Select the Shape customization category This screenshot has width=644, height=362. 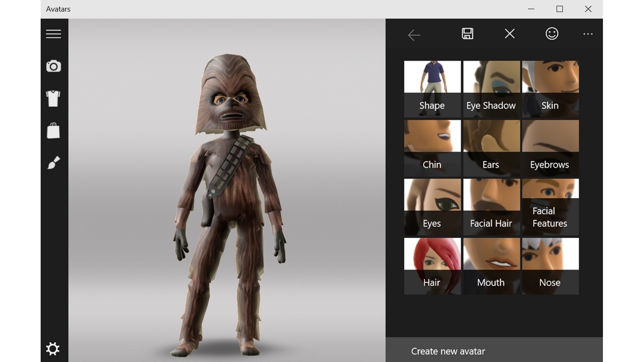click(432, 88)
